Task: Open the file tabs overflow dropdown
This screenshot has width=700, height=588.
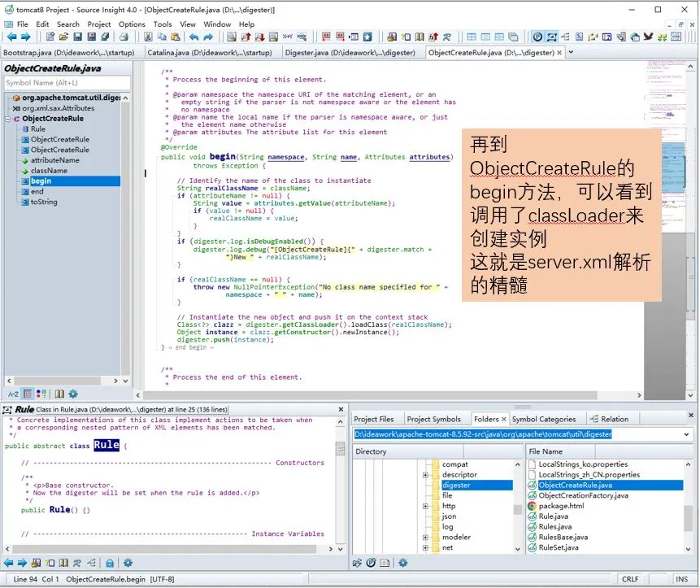Action: click(571, 52)
